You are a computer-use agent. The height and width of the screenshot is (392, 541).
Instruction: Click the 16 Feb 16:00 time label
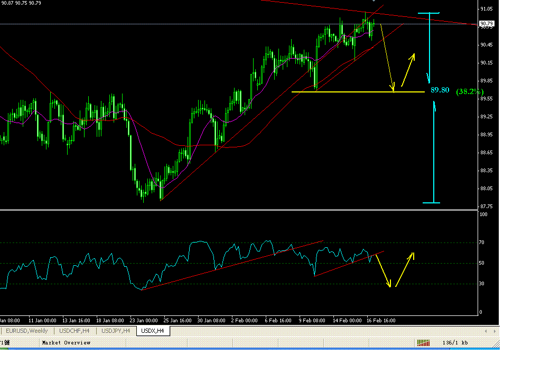coord(381,321)
